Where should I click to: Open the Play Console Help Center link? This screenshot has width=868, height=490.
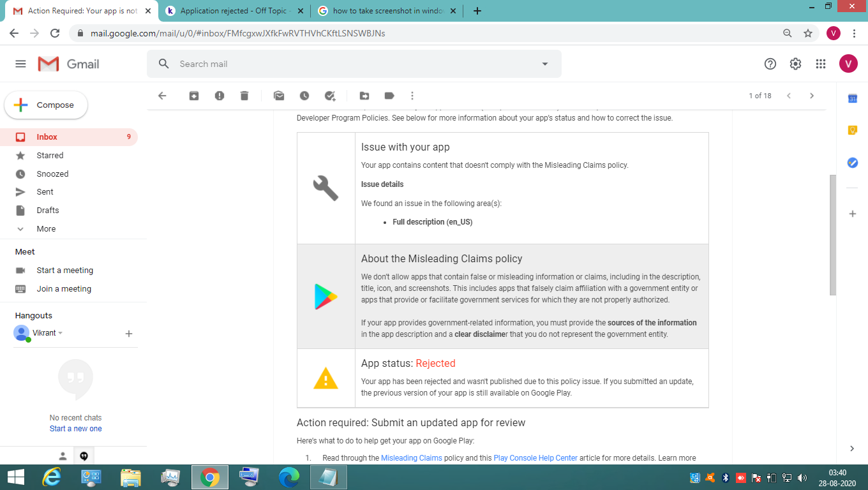[x=535, y=458]
